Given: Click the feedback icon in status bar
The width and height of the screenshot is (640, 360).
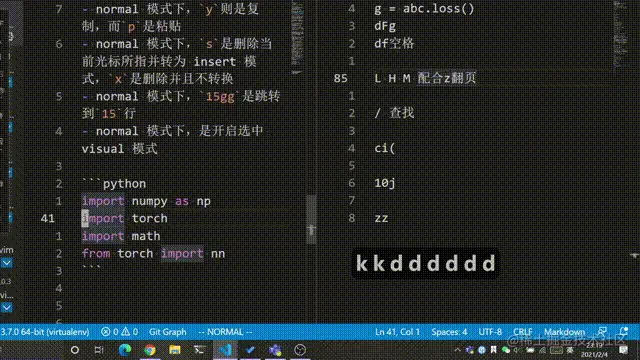Looking at the screenshot, I should [x=602, y=331].
